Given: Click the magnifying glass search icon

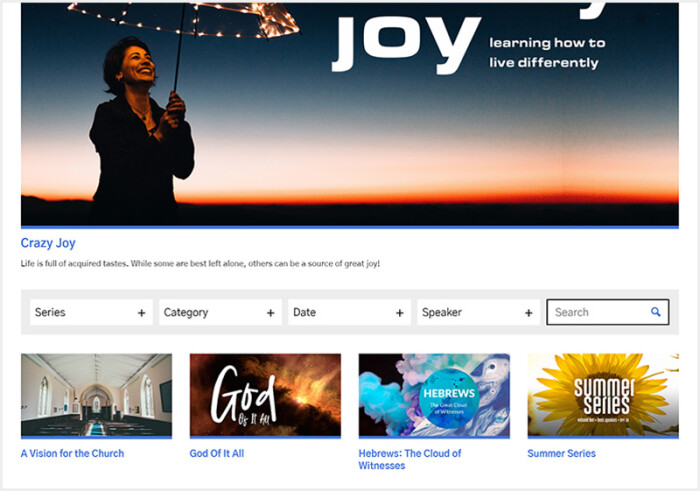Looking at the screenshot, I should pyautogui.click(x=655, y=312).
